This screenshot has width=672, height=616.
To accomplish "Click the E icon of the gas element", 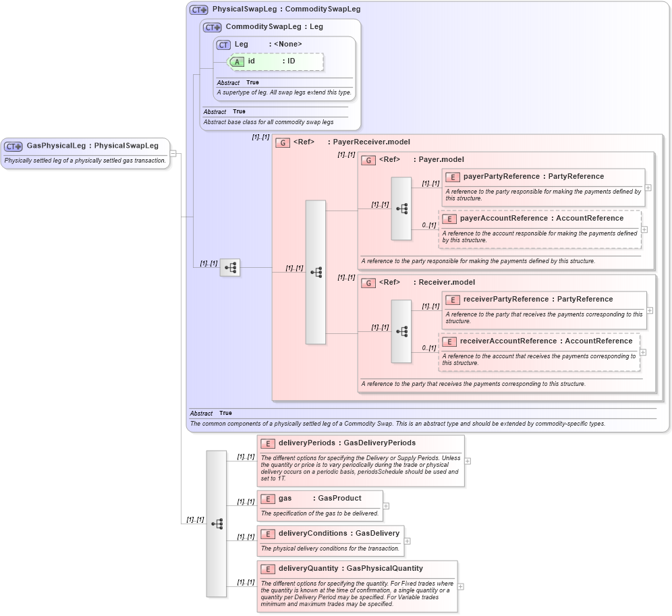I will click(267, 499).
